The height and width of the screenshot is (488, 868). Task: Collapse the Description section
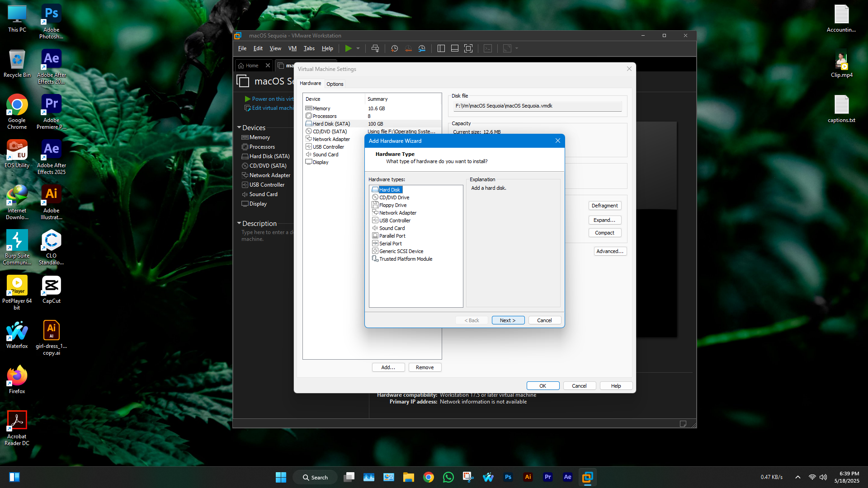[239, 224]
